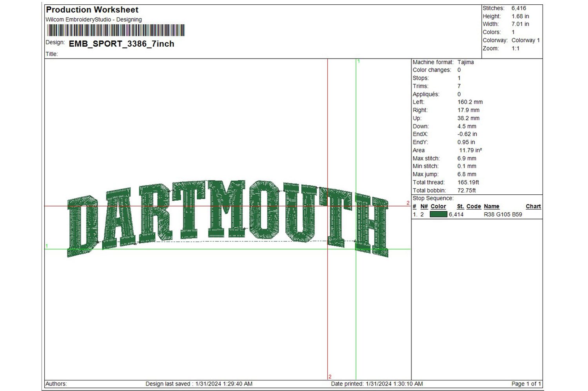Select the Down value "4.5 mm"
Image resolution: width=588 pixels, height=391 pixels.
pyautogui.click(x=467, y=127)
